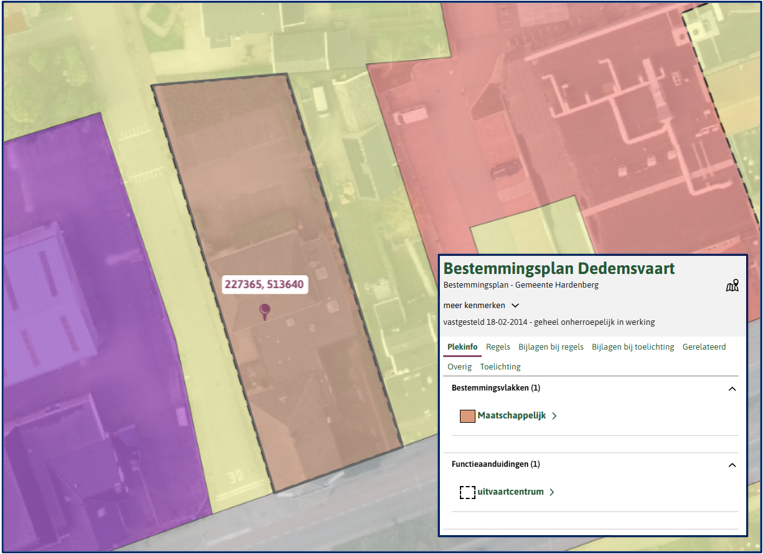Switch to the Regels tab

tap(498, 347)
